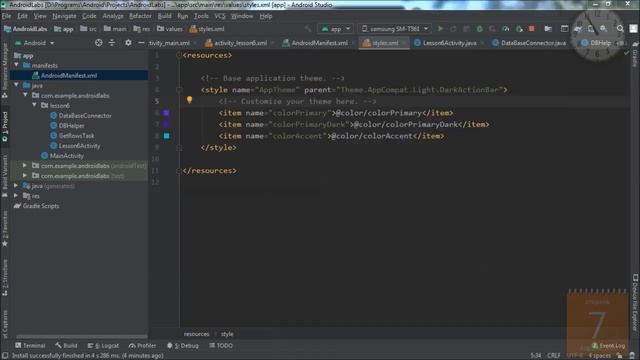Toggle the Structure side tab

click(x=5, y=278)
